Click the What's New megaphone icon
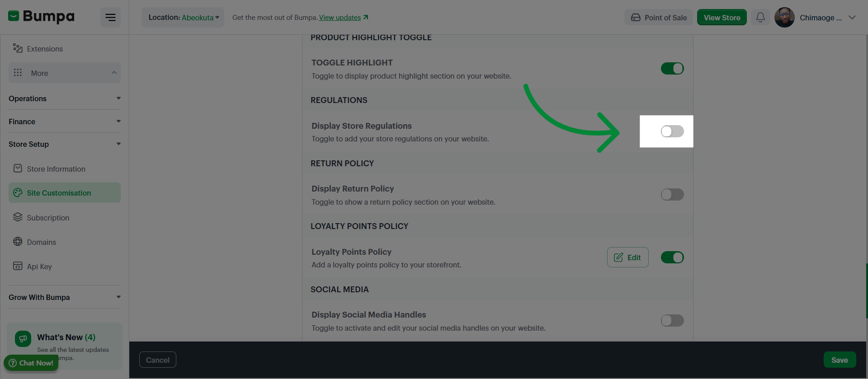 (x=23, y=339)
